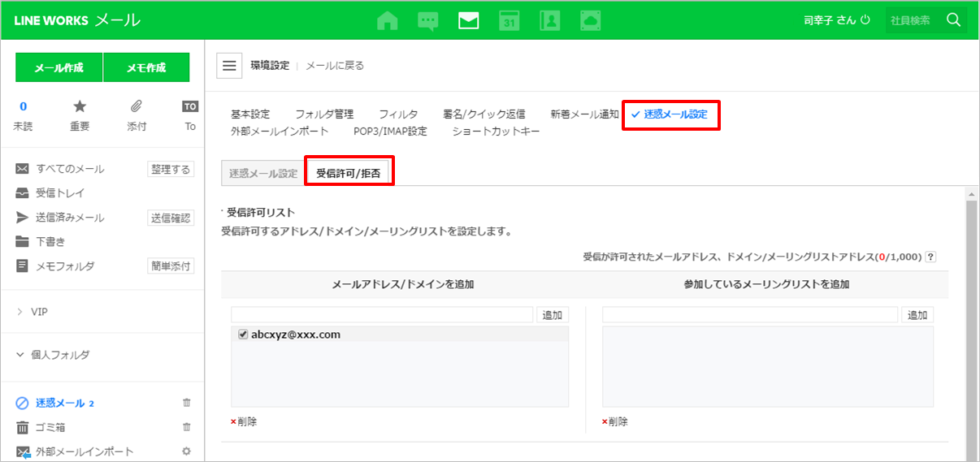Click 追加 button for mailing list
Image resolution: width=980 pixels, height=462 pixels.
click(917, 315)
